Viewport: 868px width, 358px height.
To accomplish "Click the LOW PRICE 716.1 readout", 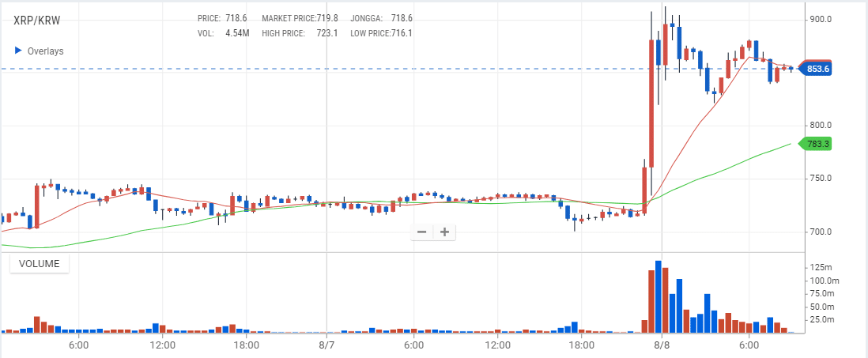I will coord(381,33).
